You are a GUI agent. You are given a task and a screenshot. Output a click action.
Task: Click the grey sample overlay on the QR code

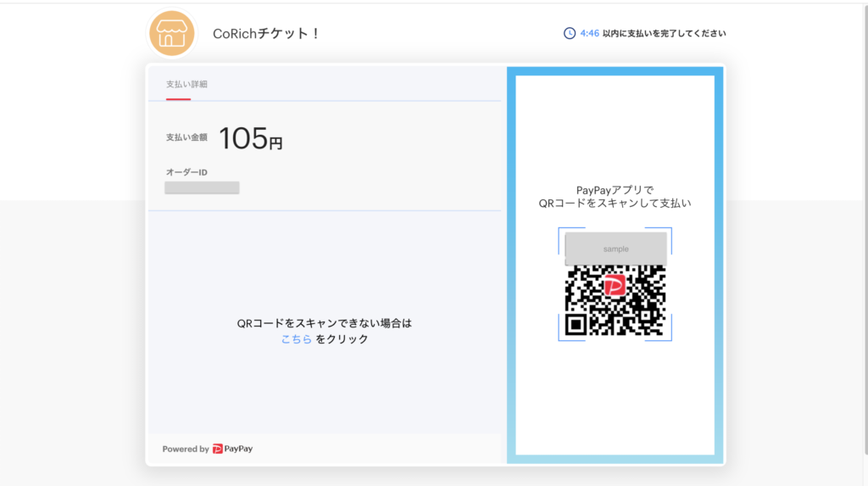(615, 249)
